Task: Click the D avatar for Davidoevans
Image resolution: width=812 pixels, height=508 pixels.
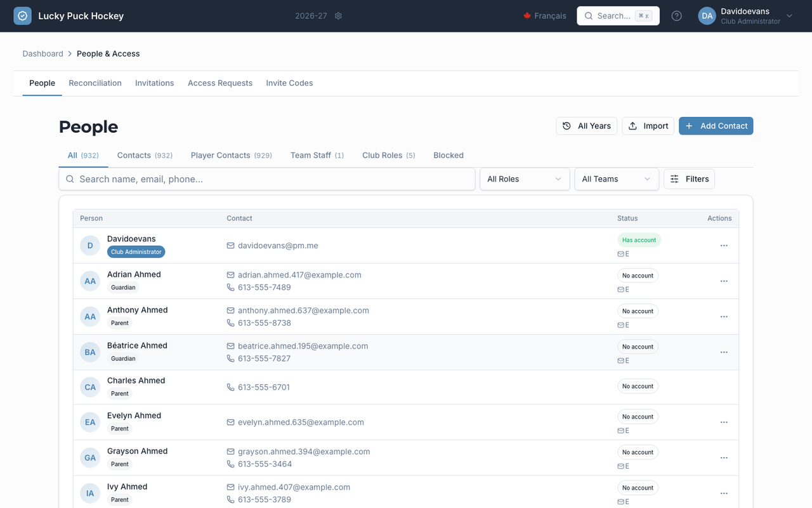Action: click(x=90, y=246)
